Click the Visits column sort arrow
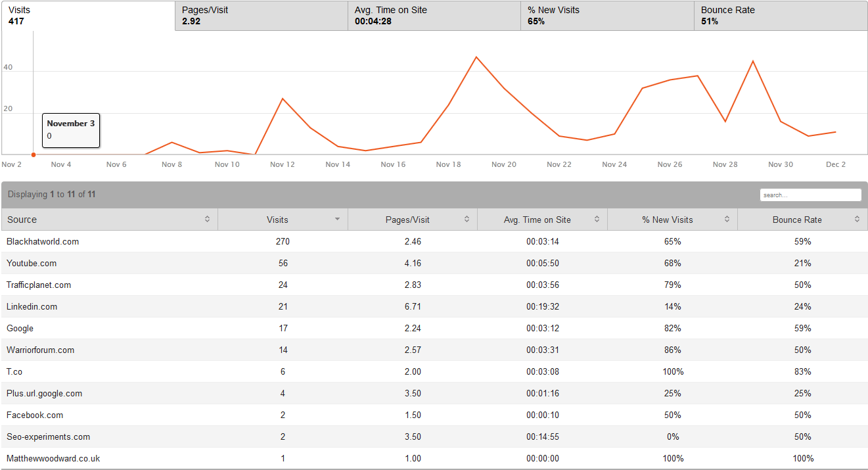Viewport: 868px width, 470px height. coord(338,220)
